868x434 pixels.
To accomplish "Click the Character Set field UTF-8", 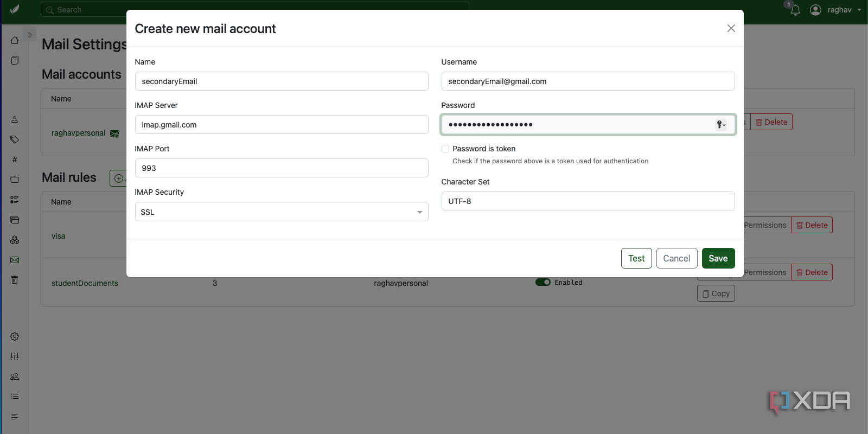I will click(588, 201).
